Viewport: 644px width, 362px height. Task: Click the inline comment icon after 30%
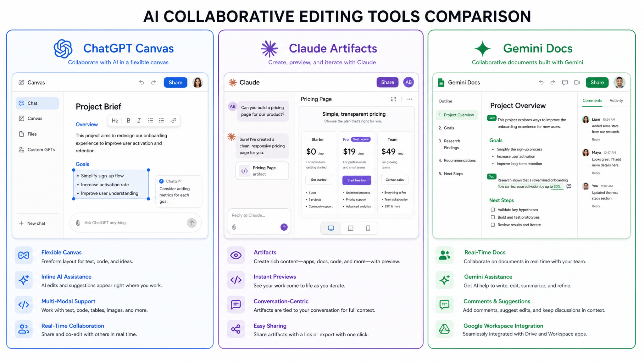tap(569, 186)
